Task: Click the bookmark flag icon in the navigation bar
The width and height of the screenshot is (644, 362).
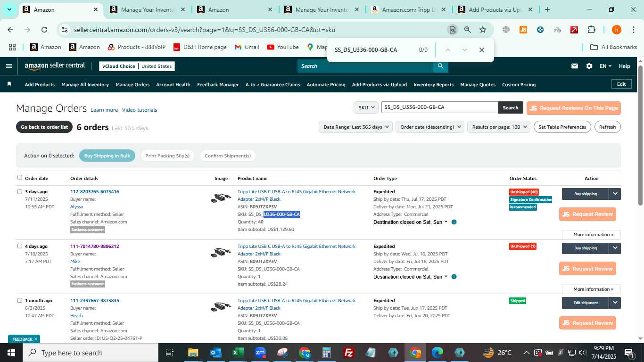Action: coord(9,84)
